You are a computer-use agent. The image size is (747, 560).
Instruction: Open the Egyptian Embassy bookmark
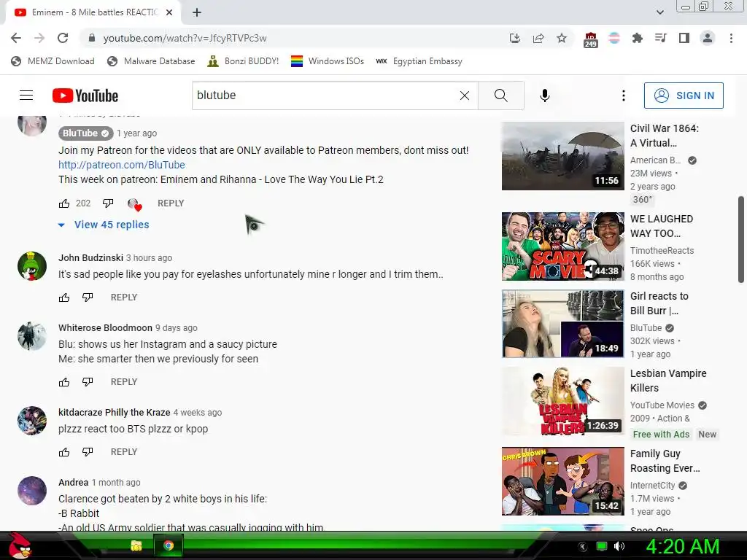419,61
